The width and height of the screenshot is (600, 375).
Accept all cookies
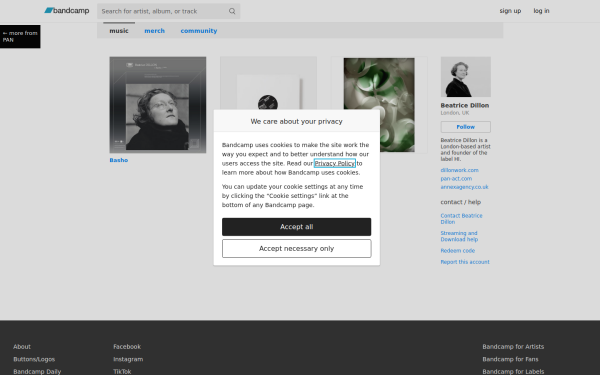296,227
